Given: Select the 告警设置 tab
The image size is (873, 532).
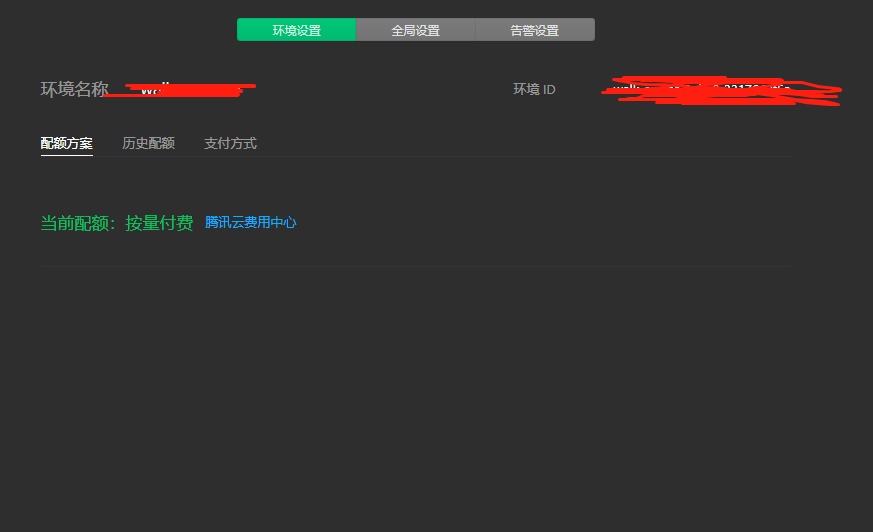Looking at the screenshot, I should (535, 29).
